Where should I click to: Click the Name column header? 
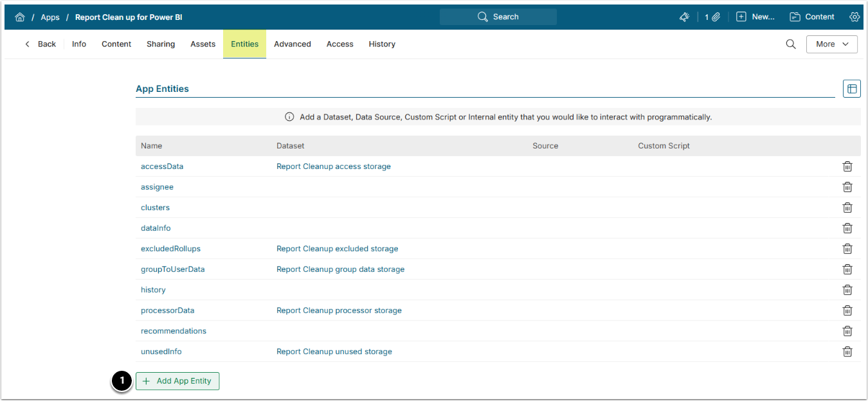152,146
